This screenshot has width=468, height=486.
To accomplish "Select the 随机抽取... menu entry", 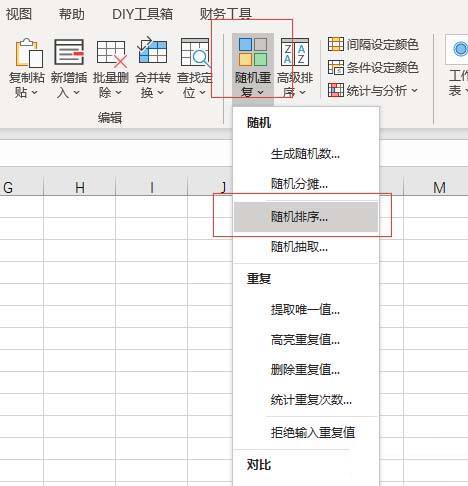I will click(306, 247).
